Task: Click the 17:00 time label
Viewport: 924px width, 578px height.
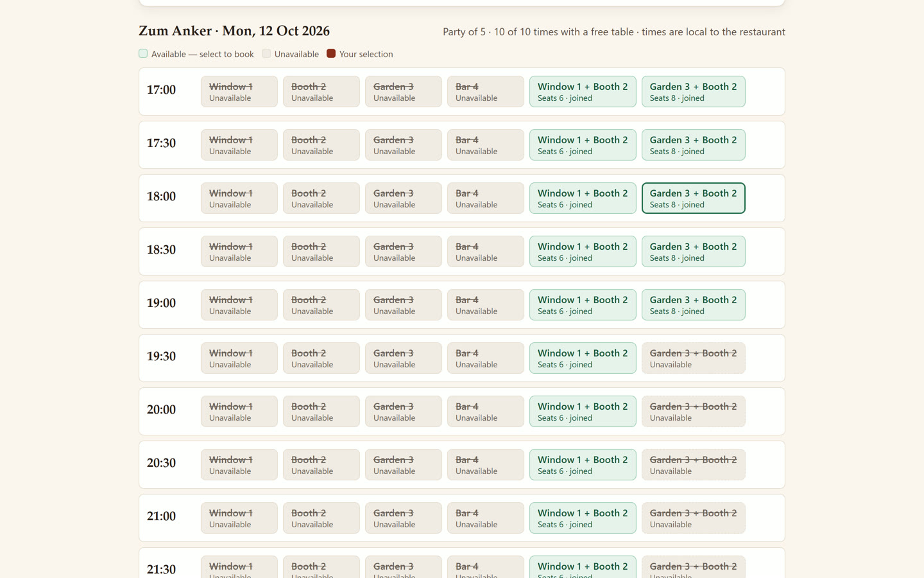Action: 161,90
